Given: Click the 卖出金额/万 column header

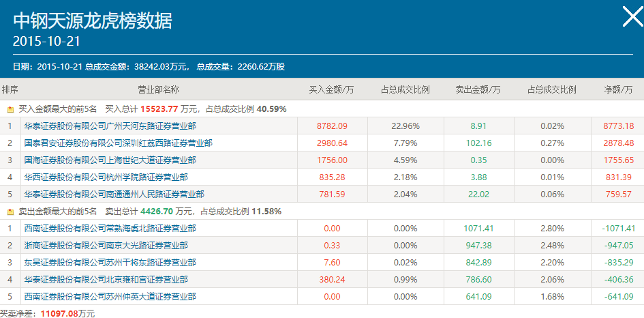Looking at the screenshot, I should point(478,90).
